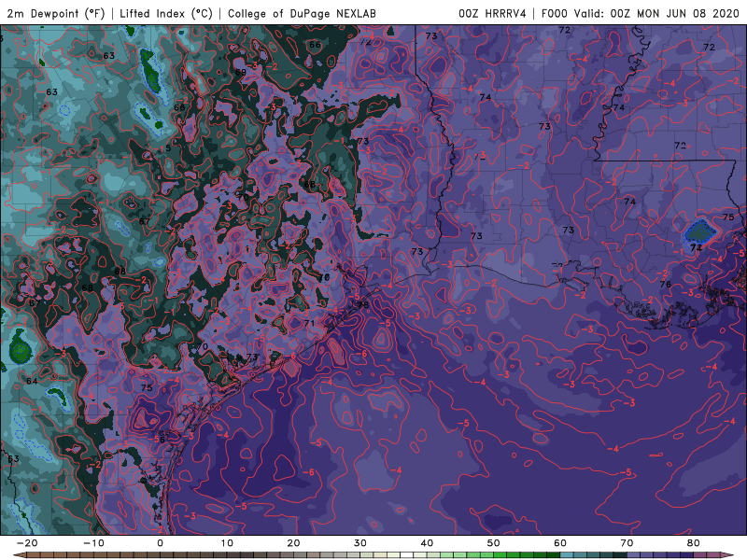Click the 20 tick label on the colorbar
Image resolution: width=747 pixels, height=560 pixels.
coord(293,543)
